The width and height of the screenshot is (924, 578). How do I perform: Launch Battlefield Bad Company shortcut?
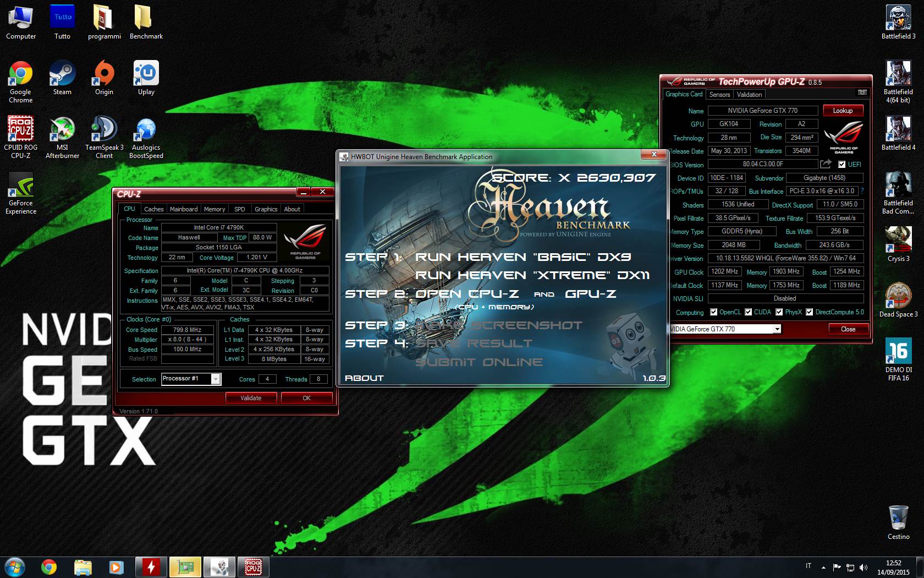[x=898, y=193]
